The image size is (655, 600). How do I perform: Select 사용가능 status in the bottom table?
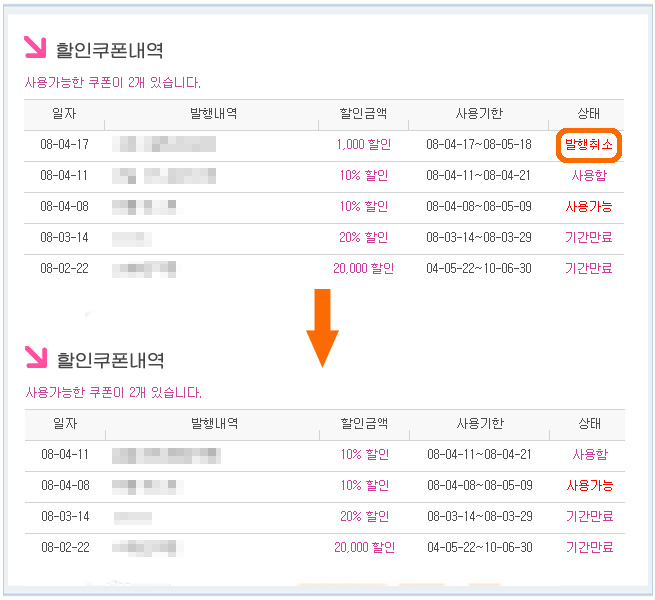click(x=589, y=486)
